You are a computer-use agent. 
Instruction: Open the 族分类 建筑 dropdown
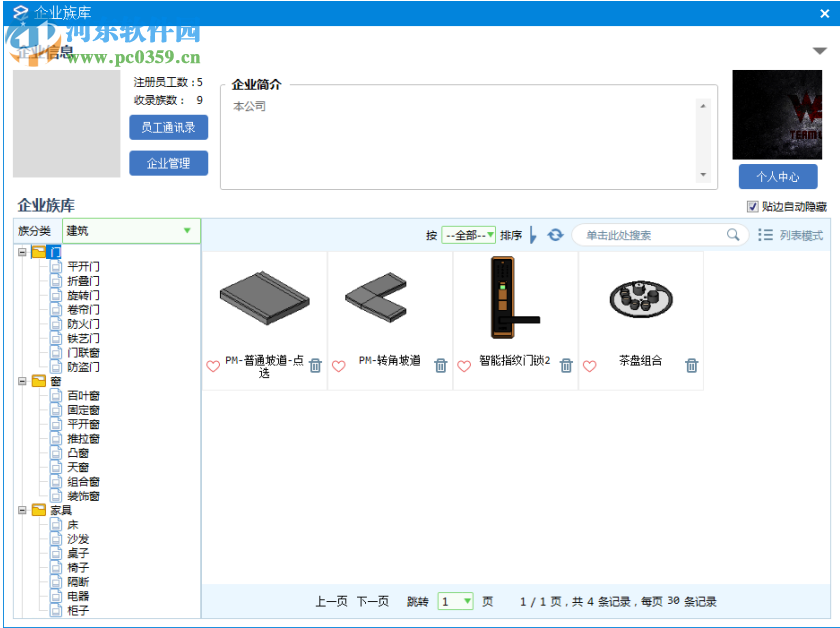pyautogui.click(x=187, y=231)
